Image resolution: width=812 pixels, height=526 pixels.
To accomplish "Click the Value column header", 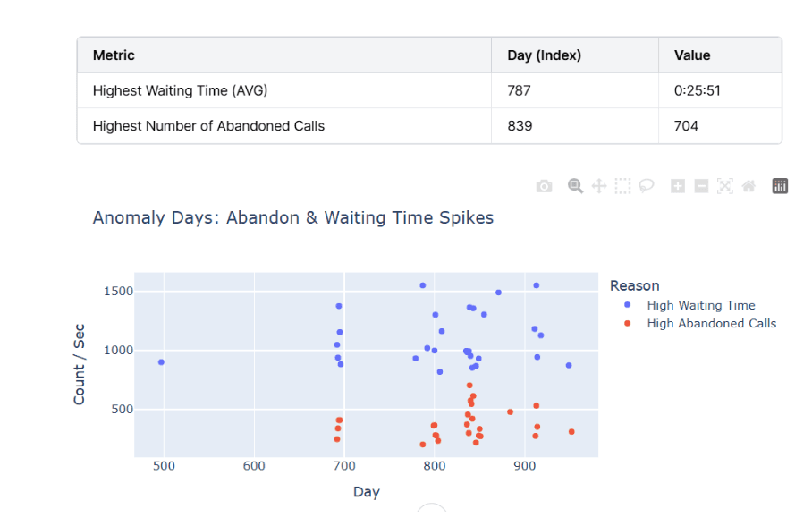I will point(691,55).
